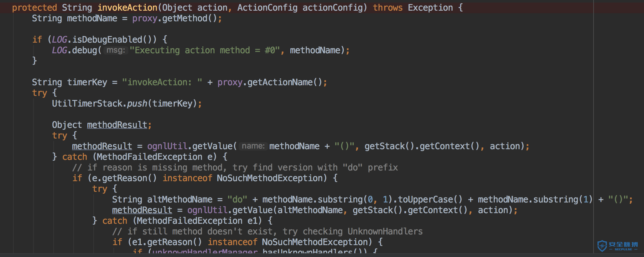Click the 'throws' keyword in the method signature
Viewport: 644px width, 257px height.
387,8
